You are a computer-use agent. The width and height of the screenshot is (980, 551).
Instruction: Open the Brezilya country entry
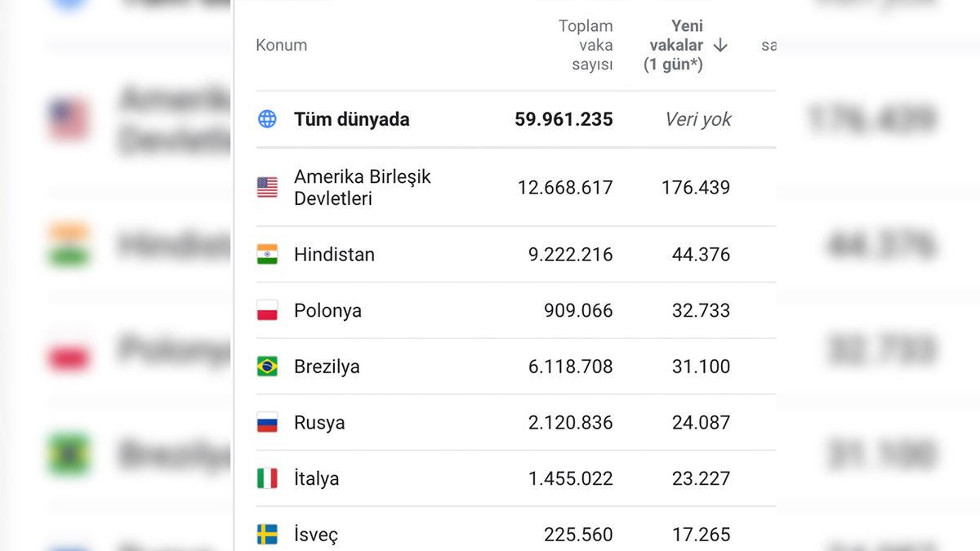coord(327,367)
